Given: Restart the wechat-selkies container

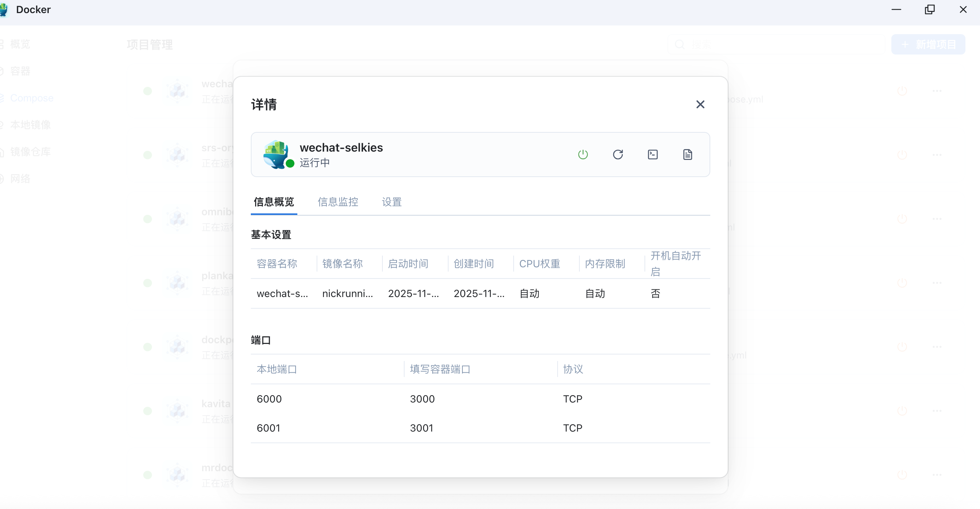Looking at the screenshot, I should [618, 155].
